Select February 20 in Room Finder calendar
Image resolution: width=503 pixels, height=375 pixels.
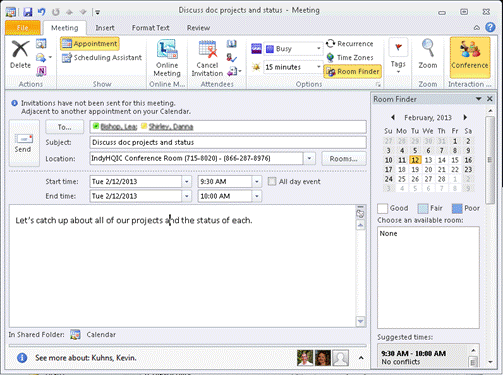click(428, 170)
